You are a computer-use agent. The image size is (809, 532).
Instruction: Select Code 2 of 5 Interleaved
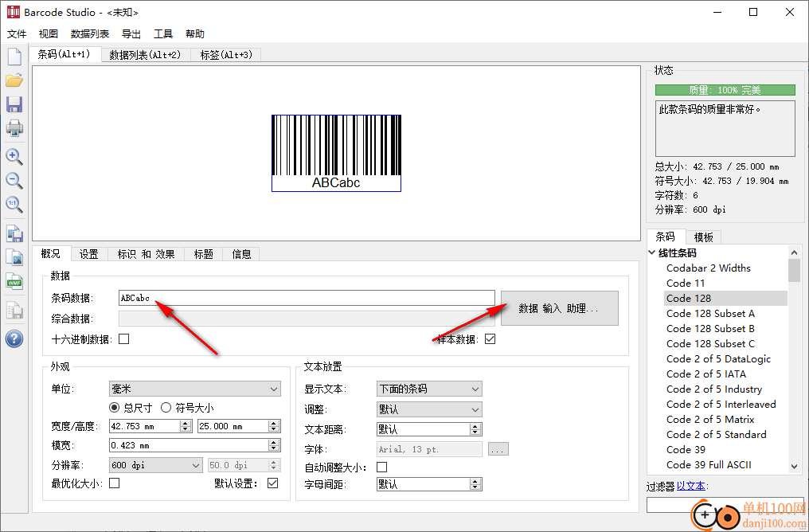(721, 405)
